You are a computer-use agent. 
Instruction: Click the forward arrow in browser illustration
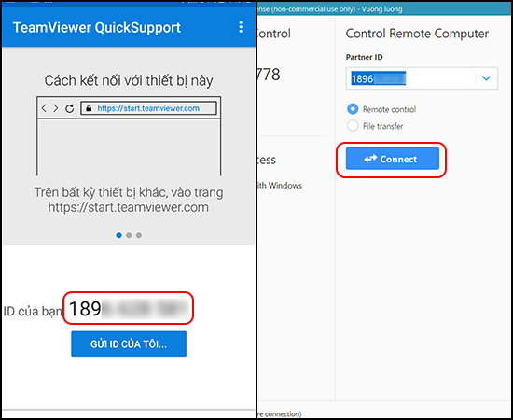click(56, 108)
